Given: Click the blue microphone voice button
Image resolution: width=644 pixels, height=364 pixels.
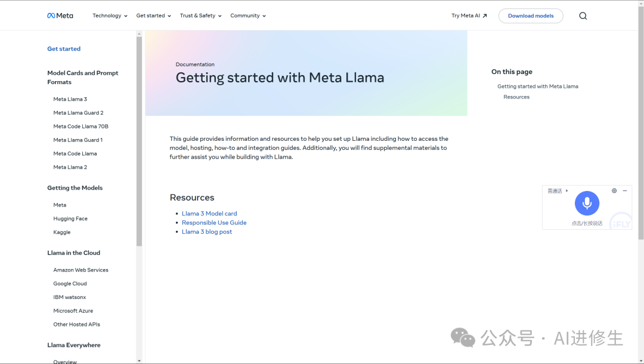Looking at the screenshot, I should click(x=587, y=203).
